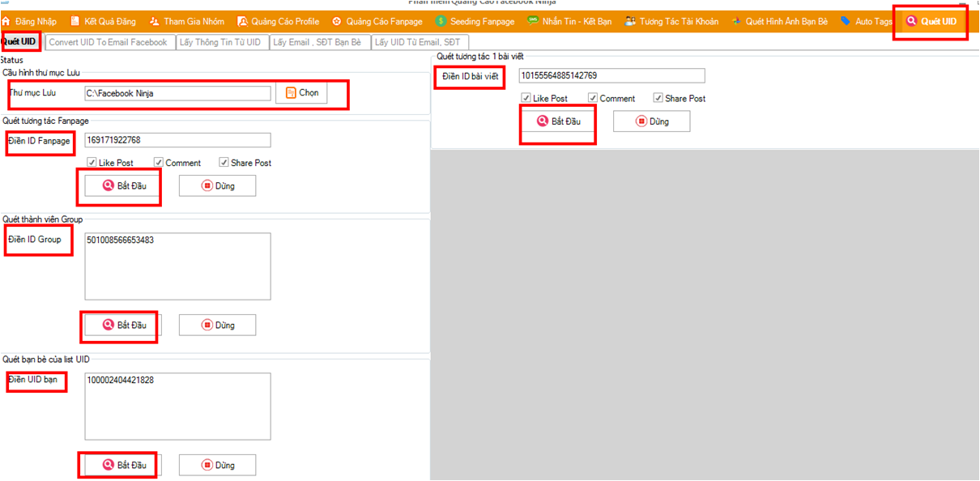Viewport: 980px width, 481px height.
Task: Click the Điền ID Group text area
Action: (x=177, y=266)
